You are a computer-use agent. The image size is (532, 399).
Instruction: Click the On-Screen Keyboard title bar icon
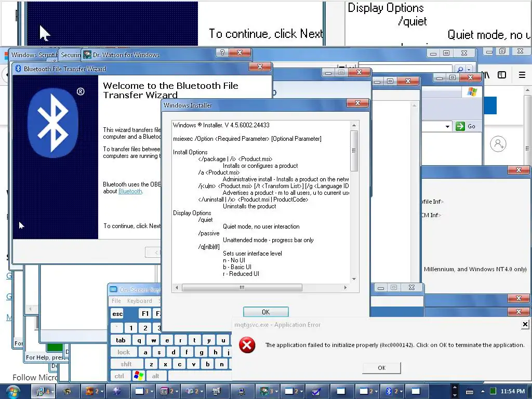(113, 289)
